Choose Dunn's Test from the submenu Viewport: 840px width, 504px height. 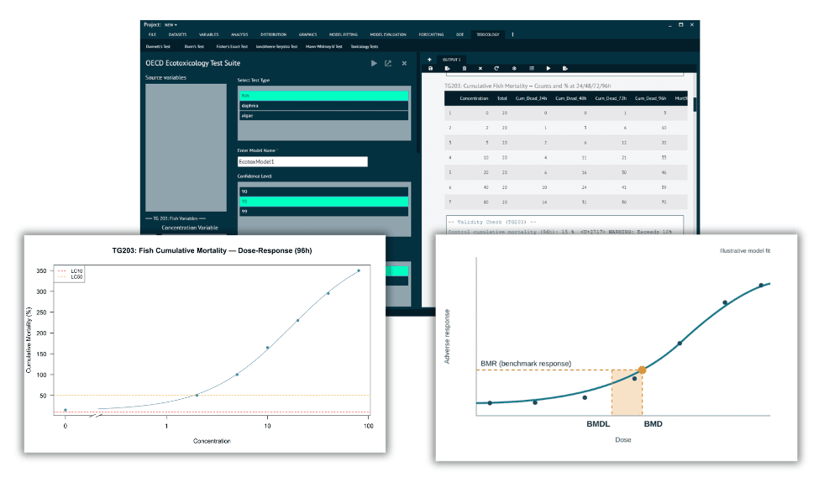pyautogui.click(x=194, y=46)
